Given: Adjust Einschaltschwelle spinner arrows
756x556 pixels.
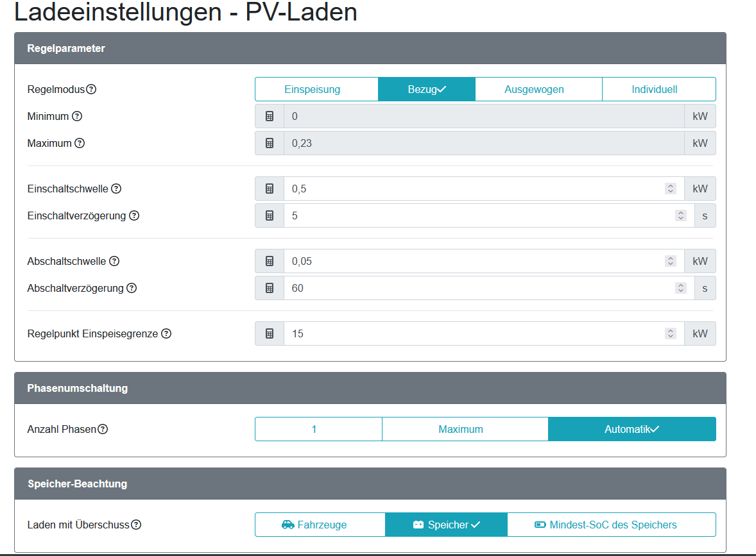Looking at the screenshot, I should pyautogui.click(x=670, y=189).
